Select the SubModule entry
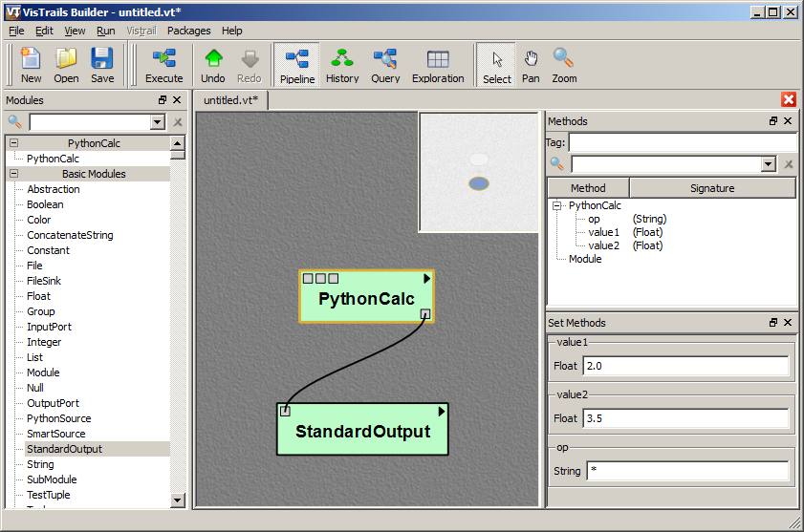Viewport: 804px width, 532px height. point(52,479)
